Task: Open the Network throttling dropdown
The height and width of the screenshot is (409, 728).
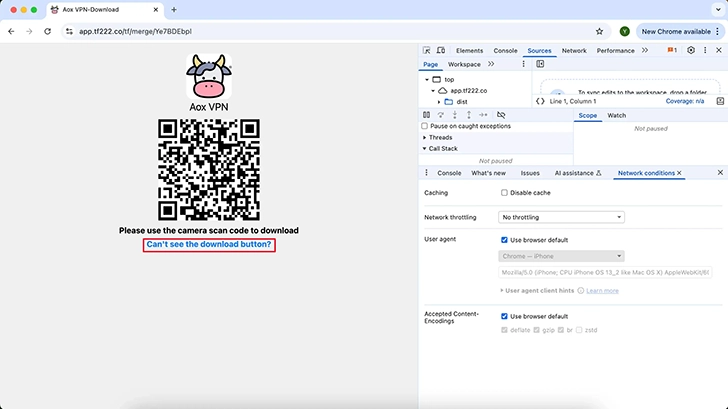Action: (x=561, y=217)
